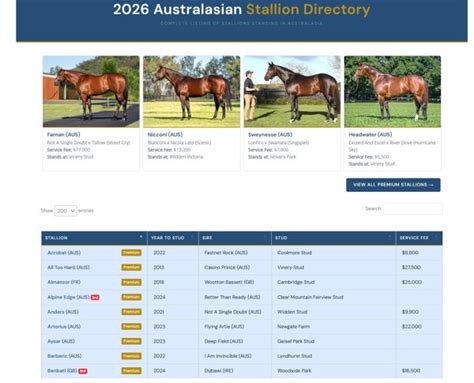Open the Farnan (AUS) card title

tap(64, 135)
